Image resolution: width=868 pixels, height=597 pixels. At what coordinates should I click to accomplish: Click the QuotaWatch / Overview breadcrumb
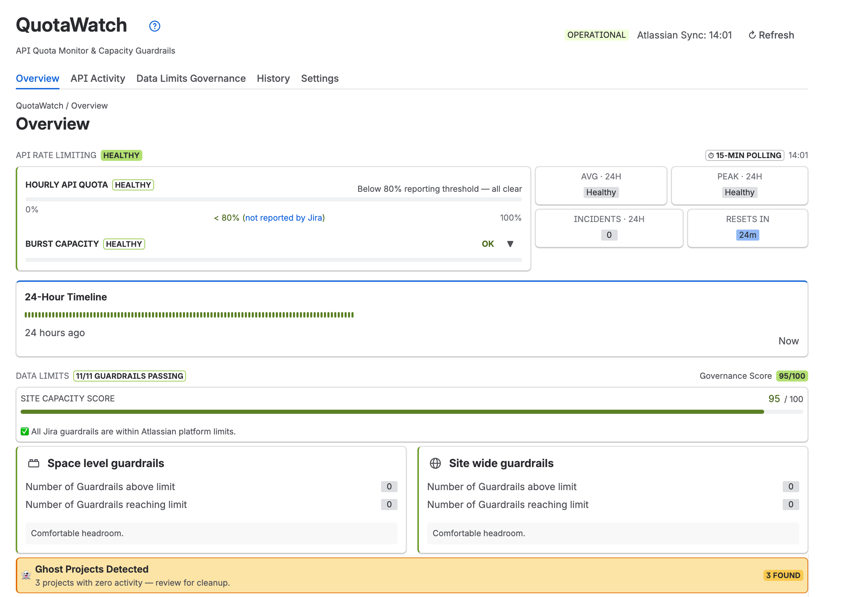tap(62, 106)
